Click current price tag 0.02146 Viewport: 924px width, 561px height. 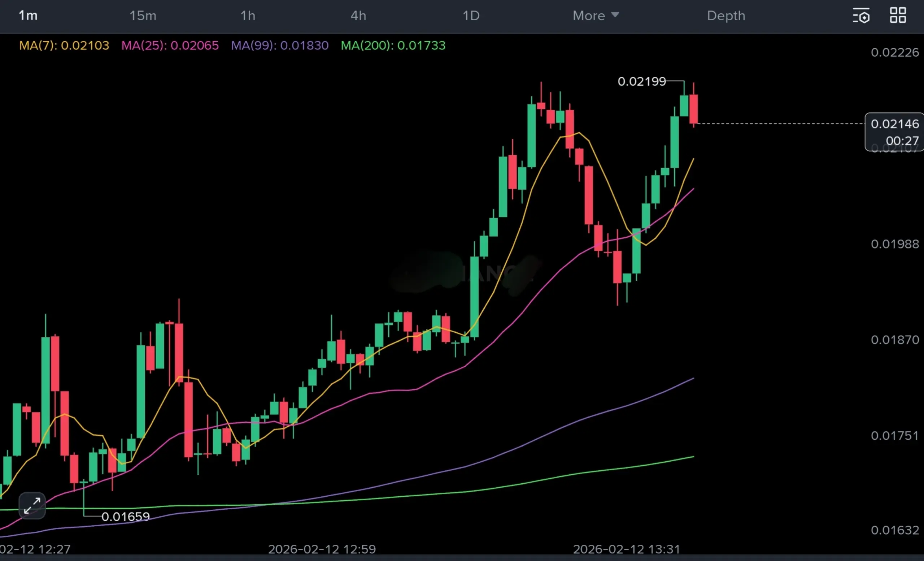tap(894, 124)
